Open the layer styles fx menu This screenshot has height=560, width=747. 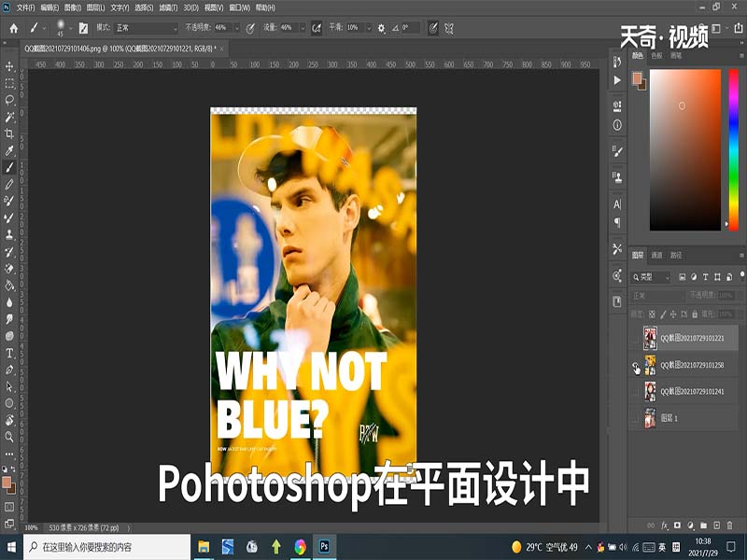click(x=664, y=525)
